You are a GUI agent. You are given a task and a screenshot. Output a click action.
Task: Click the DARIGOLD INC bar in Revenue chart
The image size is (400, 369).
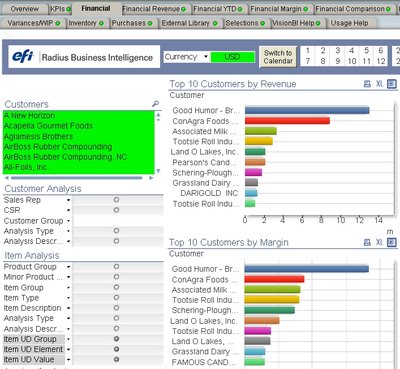(x=251, y=193)
